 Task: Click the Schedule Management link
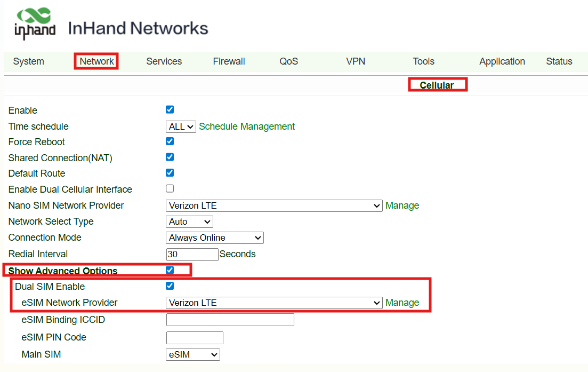pos(247,126)
